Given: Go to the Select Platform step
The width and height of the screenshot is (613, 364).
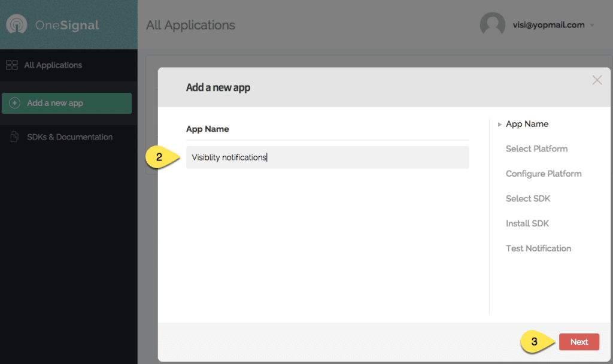Looking at the screenshot, I should pos(536,148).
